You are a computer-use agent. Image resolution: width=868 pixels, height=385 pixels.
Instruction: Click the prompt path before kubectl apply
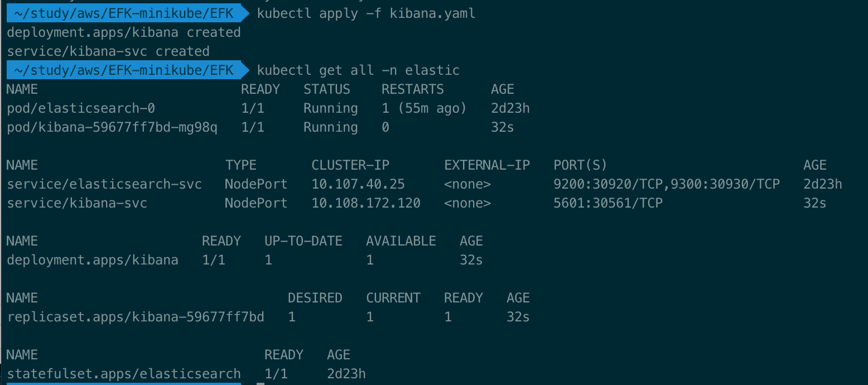(124, 13)
